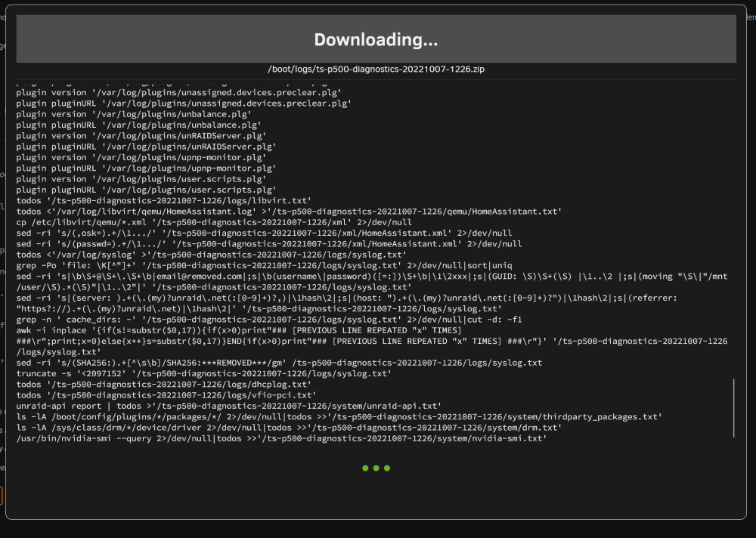
Task: Click the sed line with email@removed.com
Action: (x=372, y=282)
